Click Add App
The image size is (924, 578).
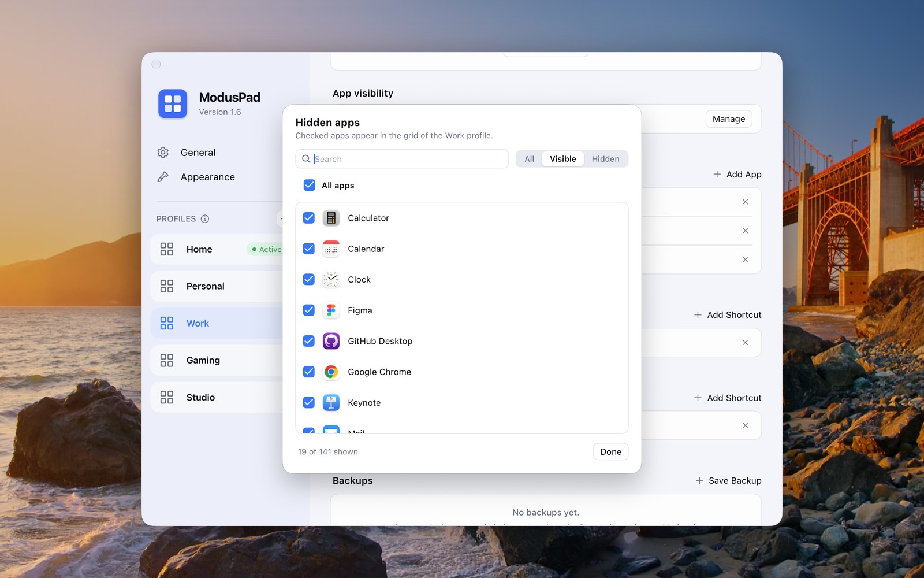[737, 175]
